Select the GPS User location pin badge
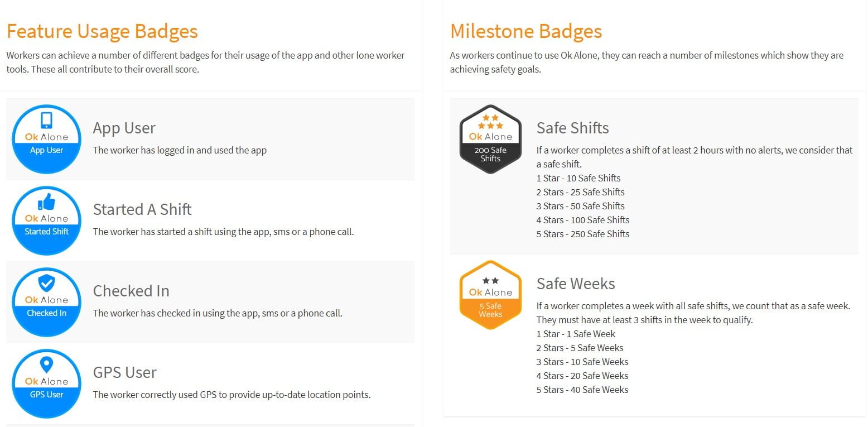Screen dimensions: 868x427 (47, 383)
